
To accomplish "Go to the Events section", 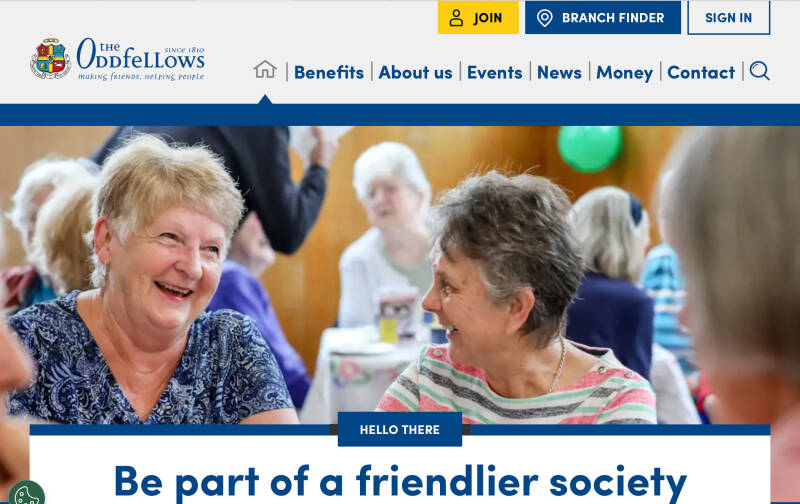I will [x=494, y=72].
